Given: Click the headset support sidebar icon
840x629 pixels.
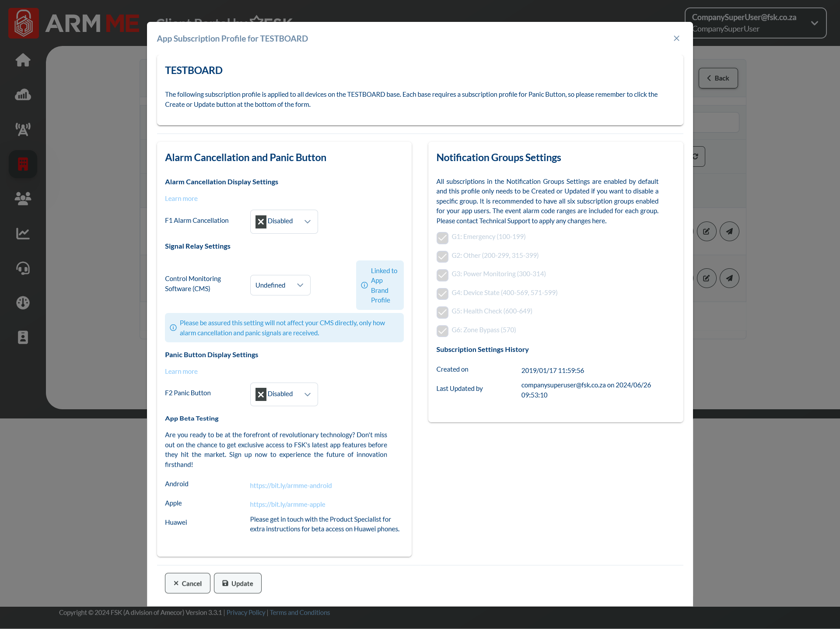Looking at the screenshot, I should [x=23, y=268].
